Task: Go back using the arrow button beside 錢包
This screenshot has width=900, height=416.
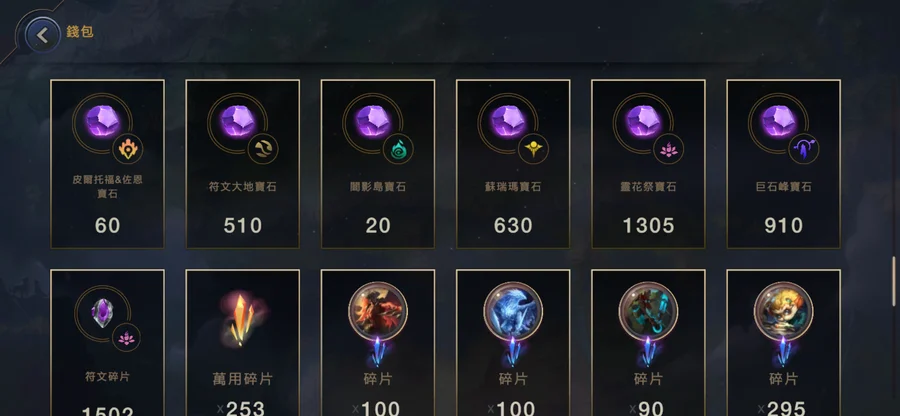Action: 42,35
